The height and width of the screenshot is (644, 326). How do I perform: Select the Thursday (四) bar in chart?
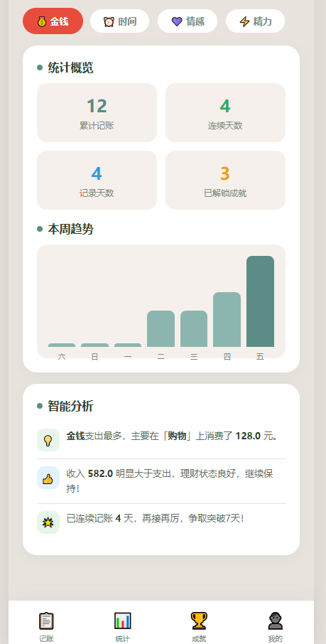tap(227, 320)
